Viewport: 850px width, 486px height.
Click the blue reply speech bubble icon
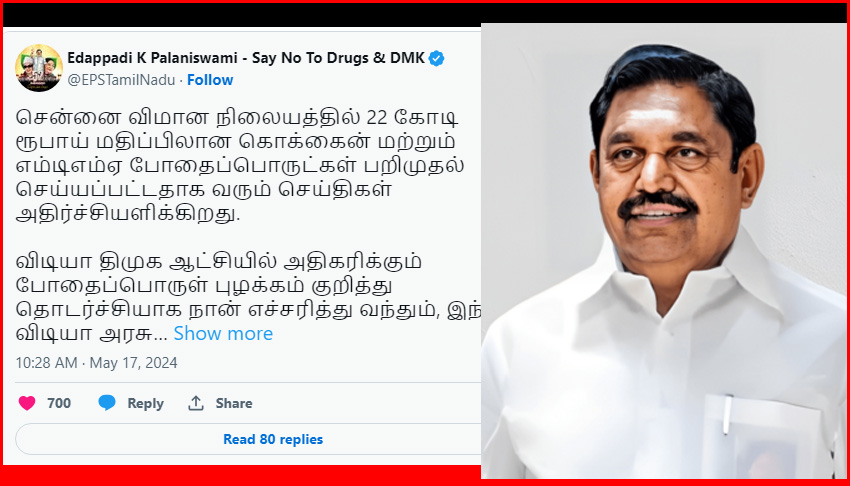(107, 403)
